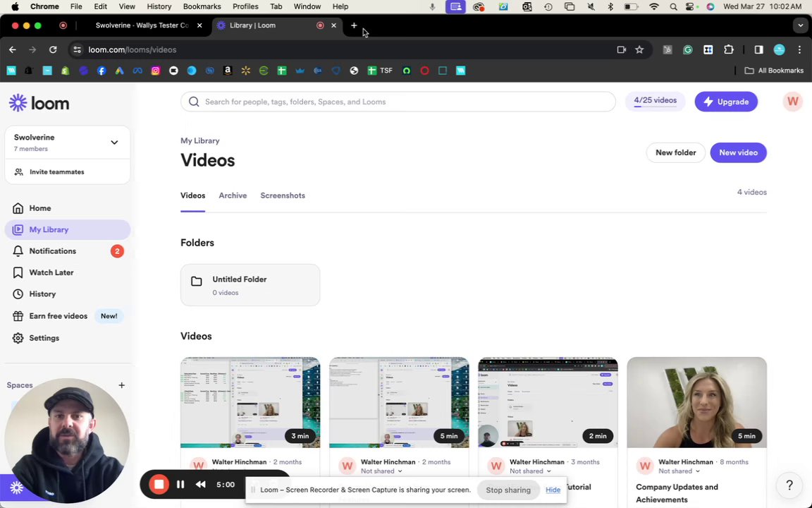Open Instagram bookmark
This screenshot has height=508, width=812.
pyautogui.click(x=155, y=71)
